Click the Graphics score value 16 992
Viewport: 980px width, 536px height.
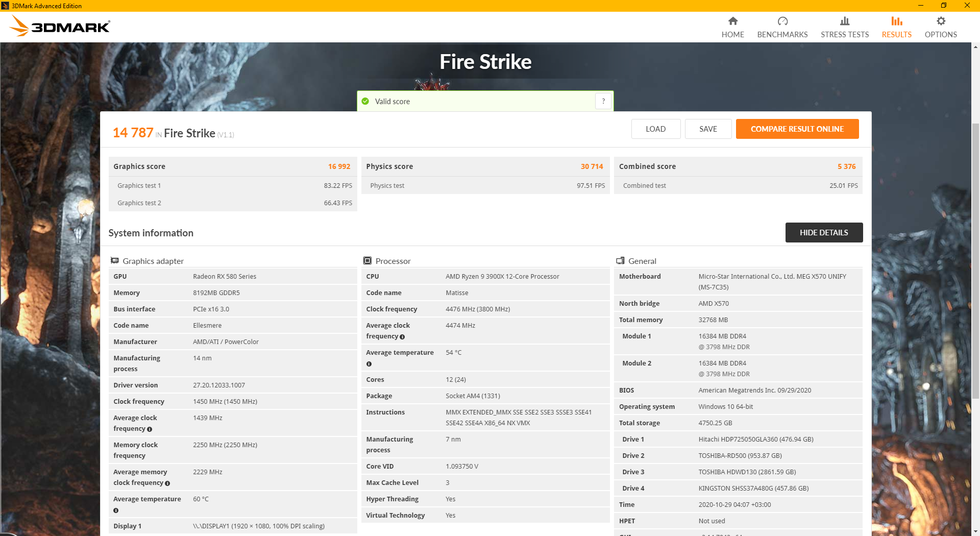[x=339, y=166]
